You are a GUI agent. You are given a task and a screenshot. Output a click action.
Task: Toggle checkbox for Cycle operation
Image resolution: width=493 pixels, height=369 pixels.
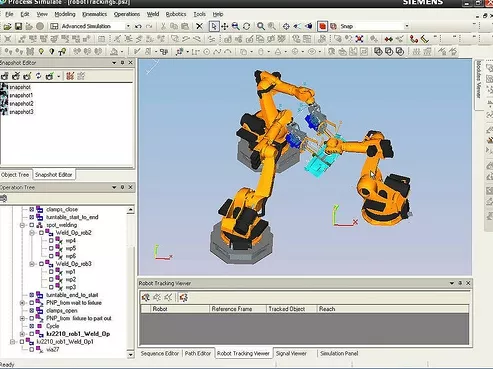pos(32,326)
